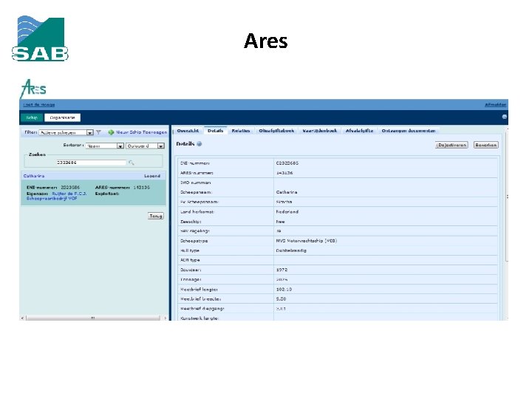Screen dimensions: 532x399
Task: Open the Relaties tab
Action: pyautogui.click(x=241, y=131)
